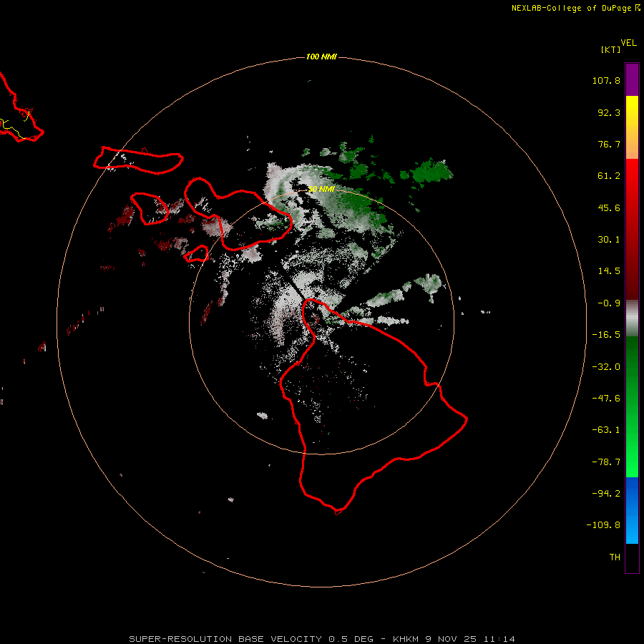Click the 107.8 velocity scale value
This screenshot has height=644, width=644.
[606, 80]
